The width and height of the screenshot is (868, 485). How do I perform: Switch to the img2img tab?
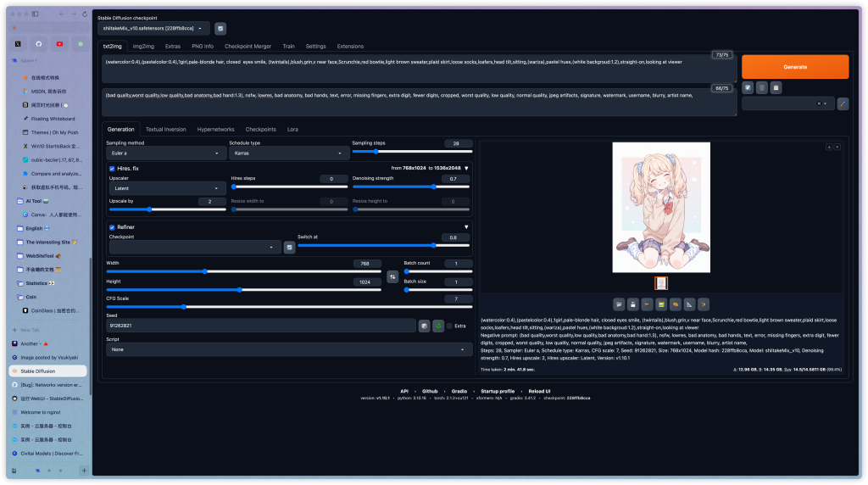[144, 46]
